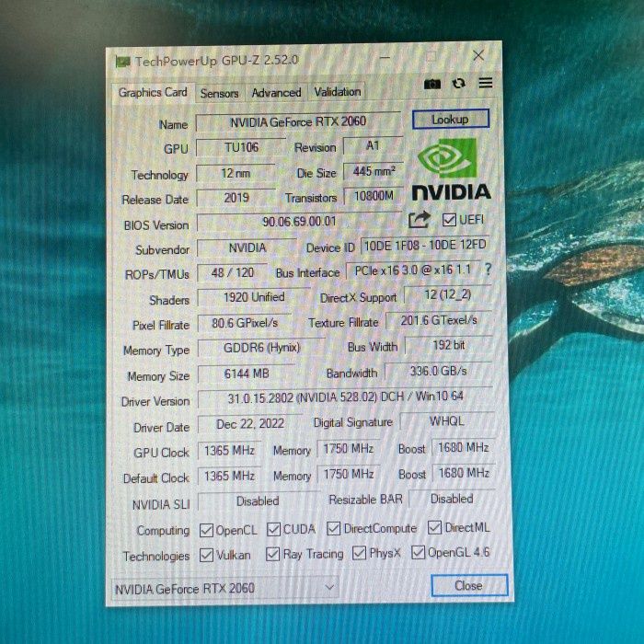Toggle the UEFI checkbox
Viewport: 644px width, 644px height.
coord(449,220)
